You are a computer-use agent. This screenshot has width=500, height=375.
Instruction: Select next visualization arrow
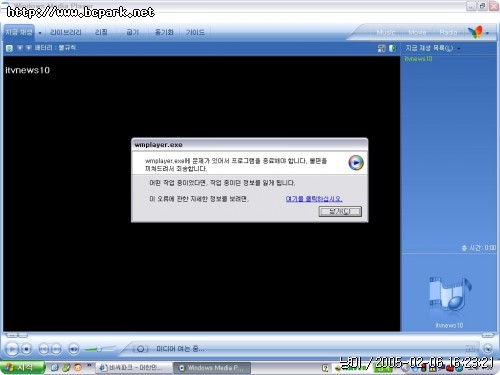pos(29,48)
